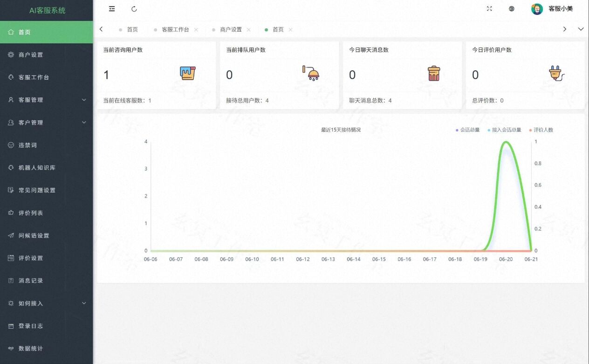Open 常见问题设置 in the sidebar

[x=47, y=190]
